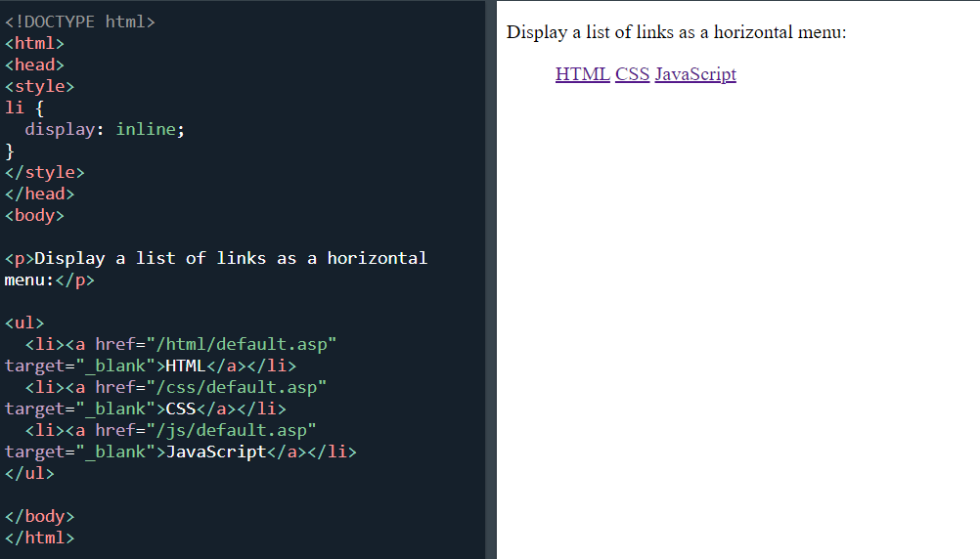Viewport: 980px width, 559px height.
Task: Click the opening <ul> tag line
Action: (24, 322)
